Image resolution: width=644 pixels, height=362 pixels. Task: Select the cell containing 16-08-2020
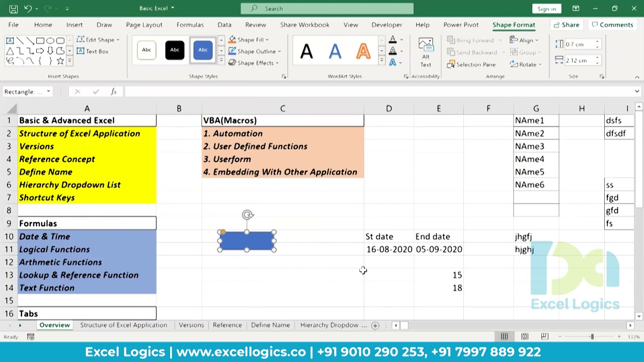[389, 249]
